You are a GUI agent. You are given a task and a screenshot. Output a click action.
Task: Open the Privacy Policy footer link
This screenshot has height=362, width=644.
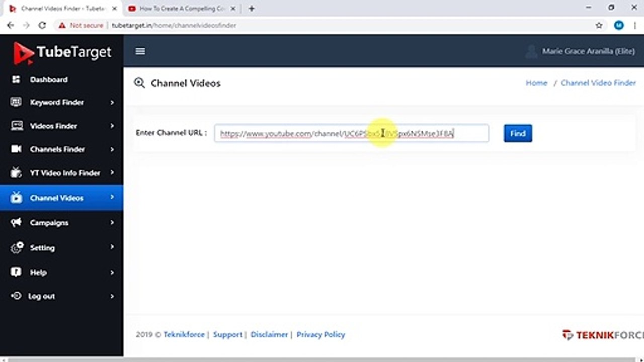[x=321, y=334]
